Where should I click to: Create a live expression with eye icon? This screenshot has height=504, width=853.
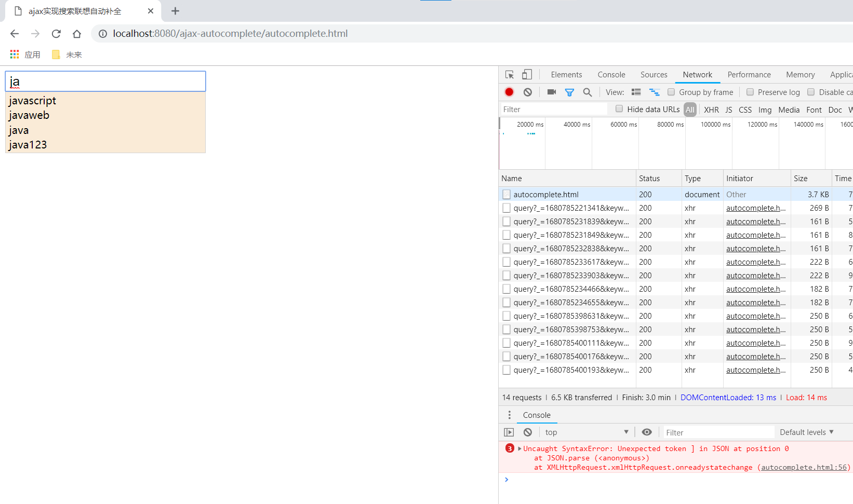647,432
